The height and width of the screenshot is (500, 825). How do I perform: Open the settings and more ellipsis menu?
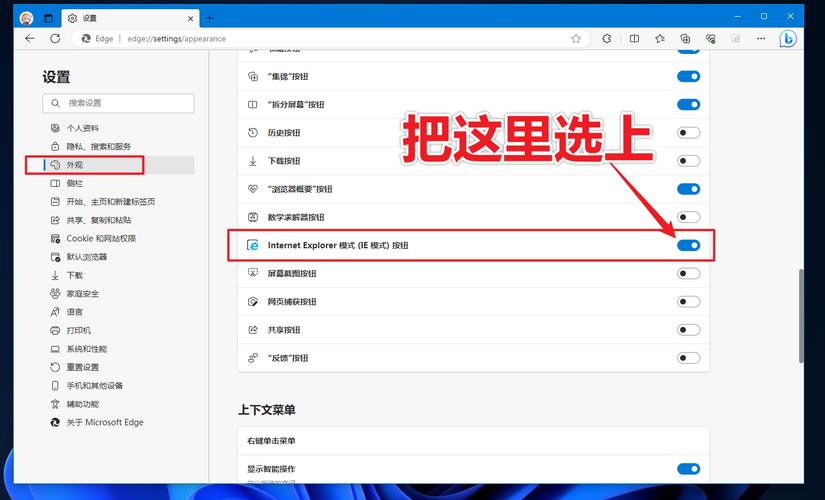coord(761,38)
